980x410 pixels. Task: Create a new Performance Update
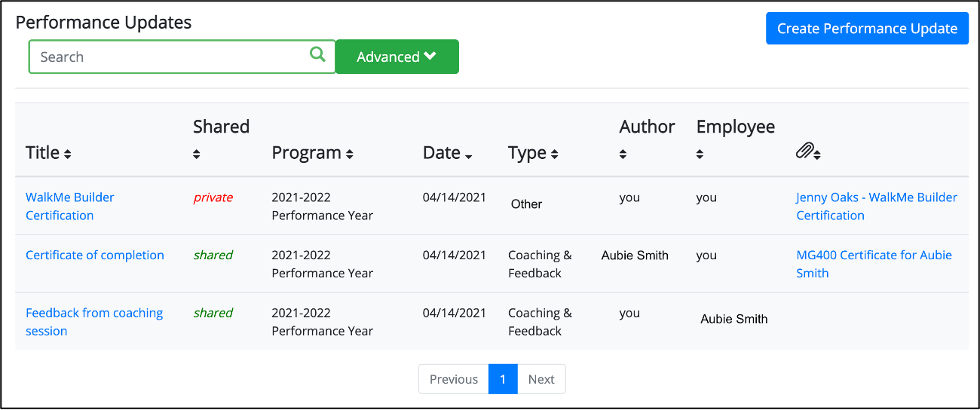click(x=867, y=29)
